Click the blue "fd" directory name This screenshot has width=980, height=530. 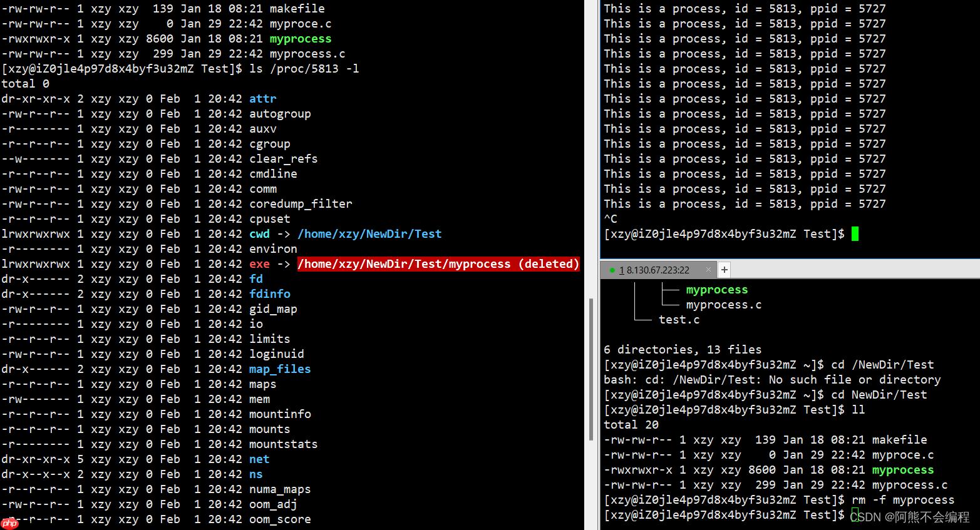pyautogui.click(x=256, y=279)
